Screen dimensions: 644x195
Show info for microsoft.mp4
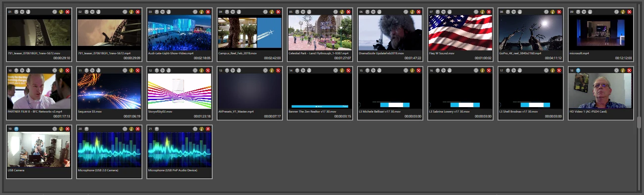[x=623, y=12]
